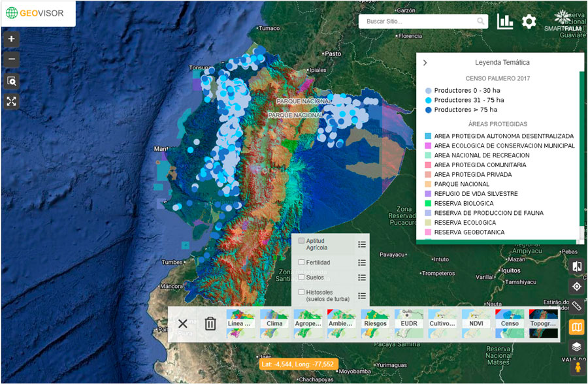
Task: Open the layers stack icon
Action: click(x=576, y=347)
